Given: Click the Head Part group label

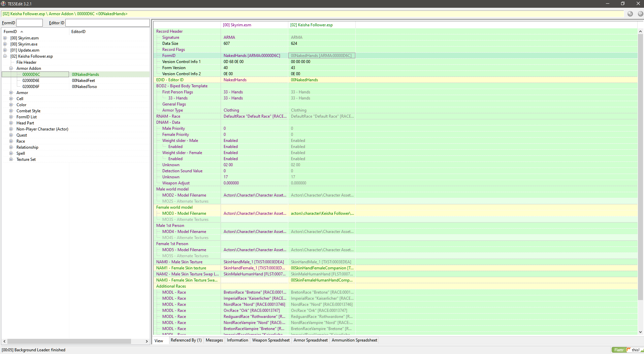Looking at the screenshot, I should click(x=25, y=123).
